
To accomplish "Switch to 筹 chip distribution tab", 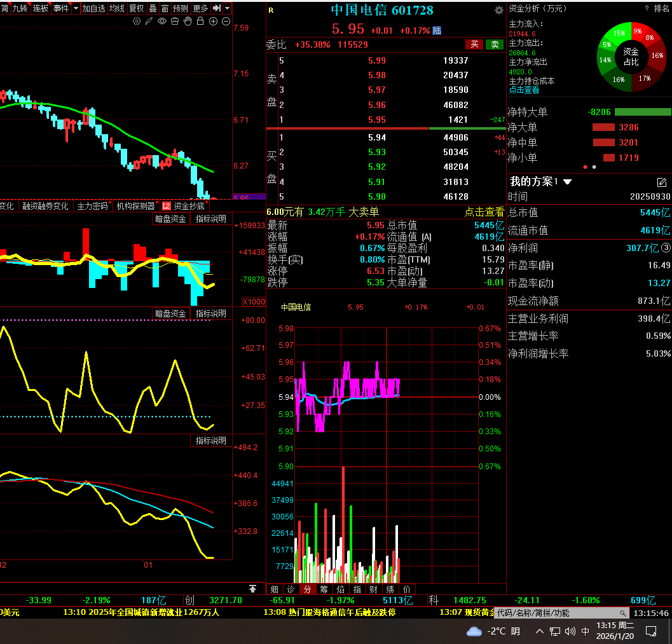I will pyautogui.click(x=324, y=589).
